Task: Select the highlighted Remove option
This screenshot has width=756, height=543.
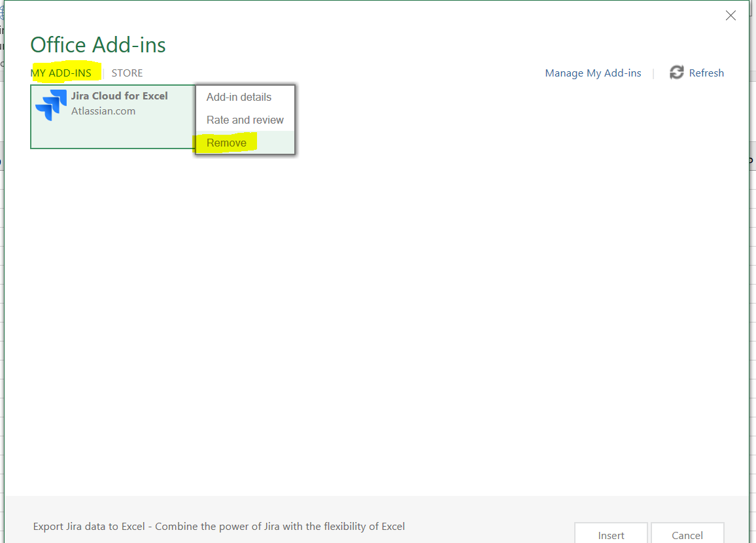Action: pos(226,142)
